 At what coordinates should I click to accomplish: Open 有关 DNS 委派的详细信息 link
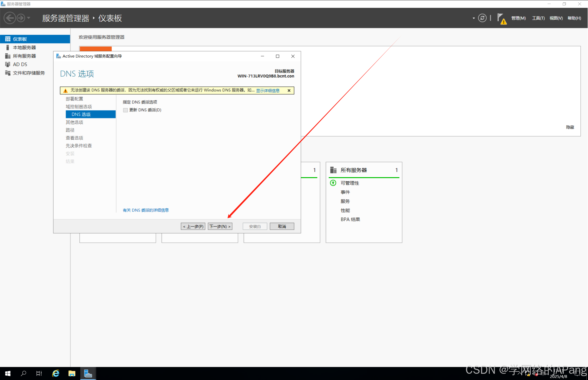(146, 210)
